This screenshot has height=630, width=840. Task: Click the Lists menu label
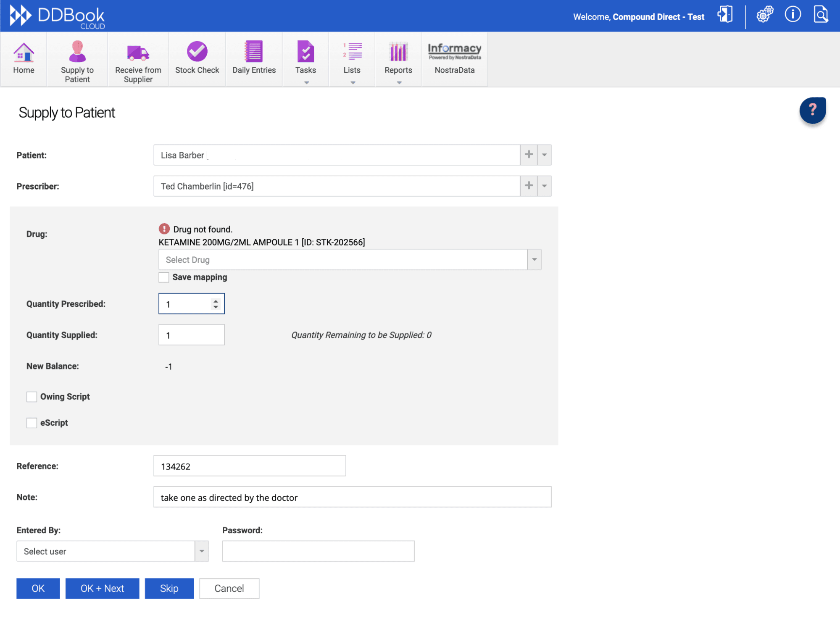tap(352, 70)
